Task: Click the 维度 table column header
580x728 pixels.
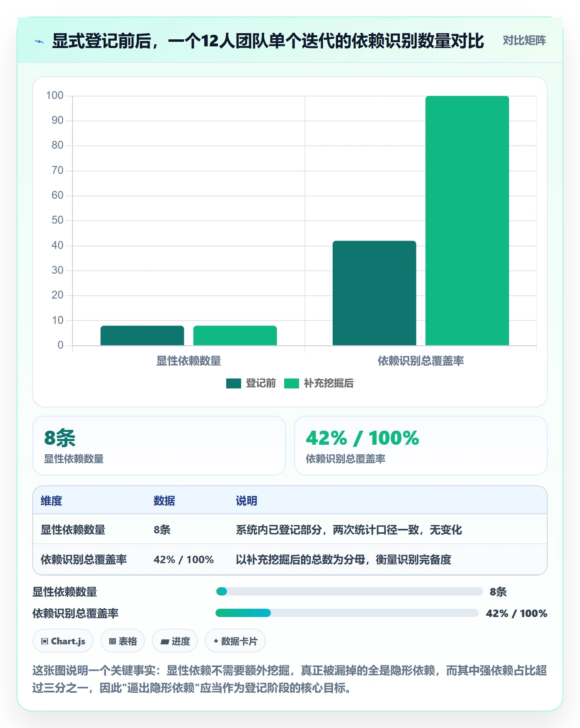Action: coord(51,501)
